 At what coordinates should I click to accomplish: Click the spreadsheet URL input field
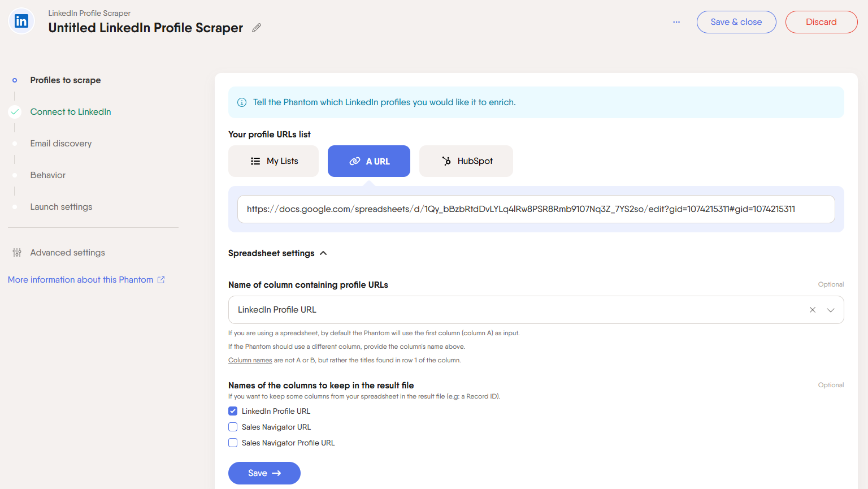[536, 209]
